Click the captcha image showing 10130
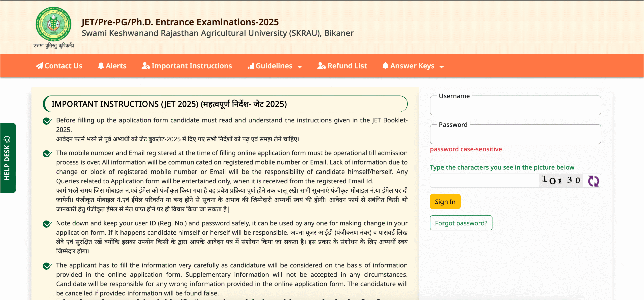This screenshot has height=300, width=644. point(561,180)
